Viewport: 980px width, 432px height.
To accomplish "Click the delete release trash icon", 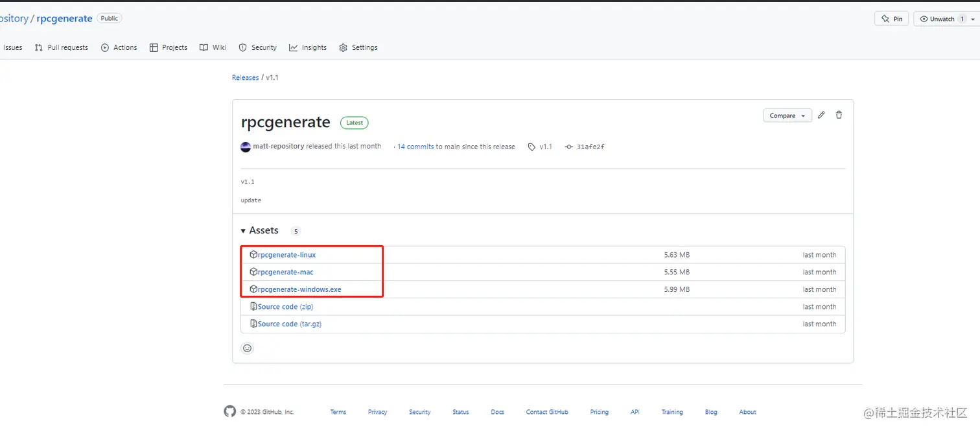I will click(x=839, y=115).
